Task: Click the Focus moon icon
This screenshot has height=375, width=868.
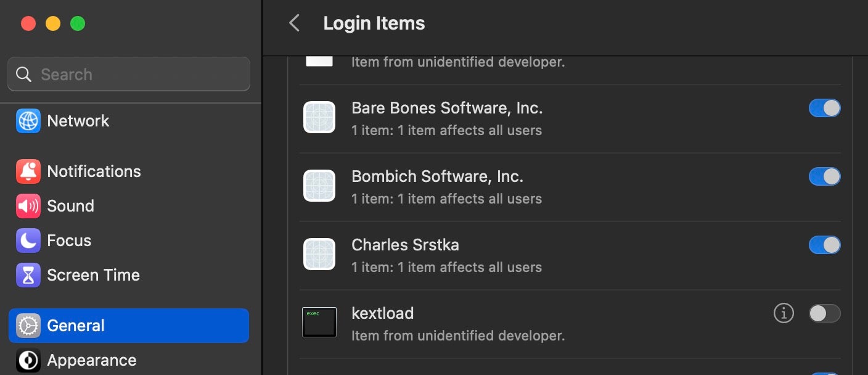Action: (x=28, y=241)
